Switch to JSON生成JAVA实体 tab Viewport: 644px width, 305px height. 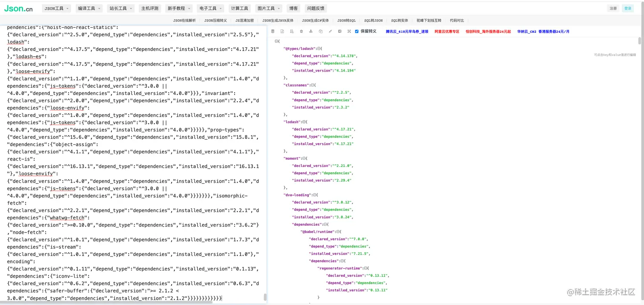[278, 20]
